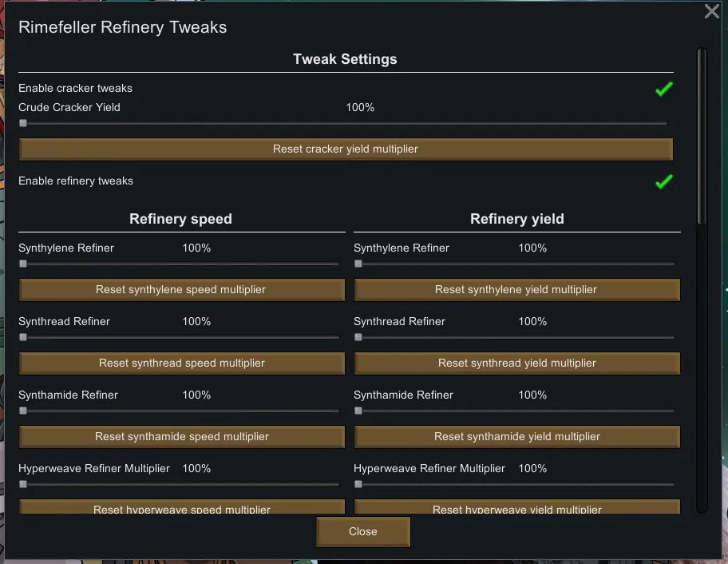This screenshot has width=728, height=564.
Task: Click the Hyperweave Refiner speed slider handle
Action: [x=23, y=484]
